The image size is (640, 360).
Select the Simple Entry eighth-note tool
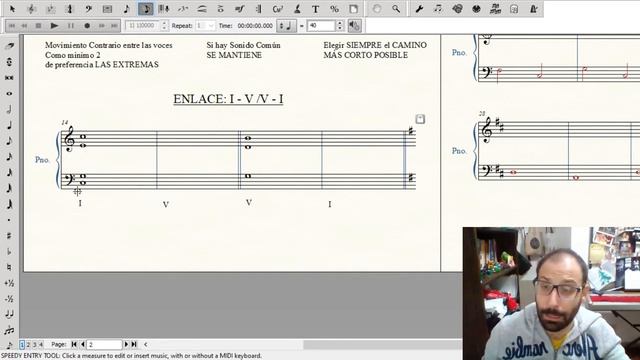tap(127, 9)
